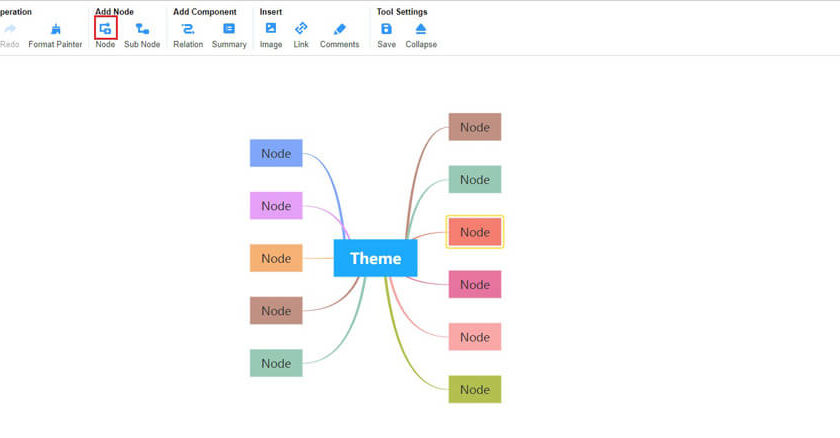The width and height of the screenshot is (840, 438).
Task: Click the orange Node box
Action: (x=276, y=258)
